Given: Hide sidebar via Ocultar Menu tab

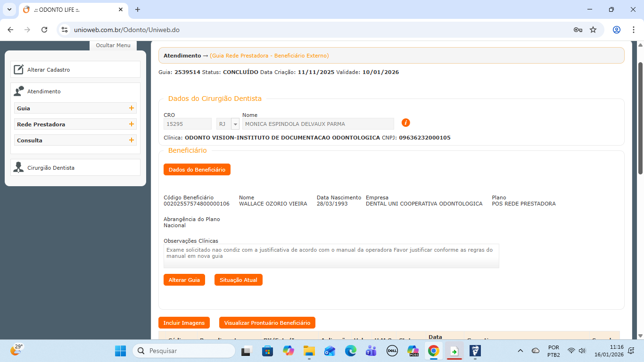Looking at the screenshot, I should (113, 45).
